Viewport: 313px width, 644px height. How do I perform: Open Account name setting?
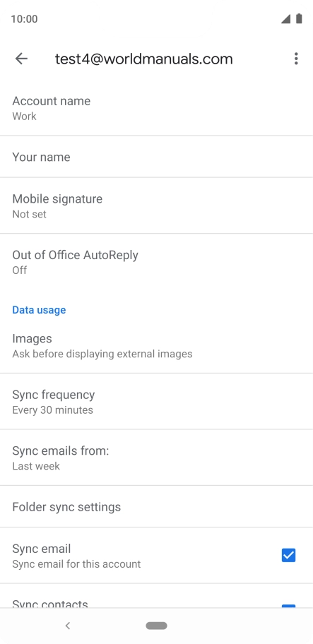tap(157, 108)
